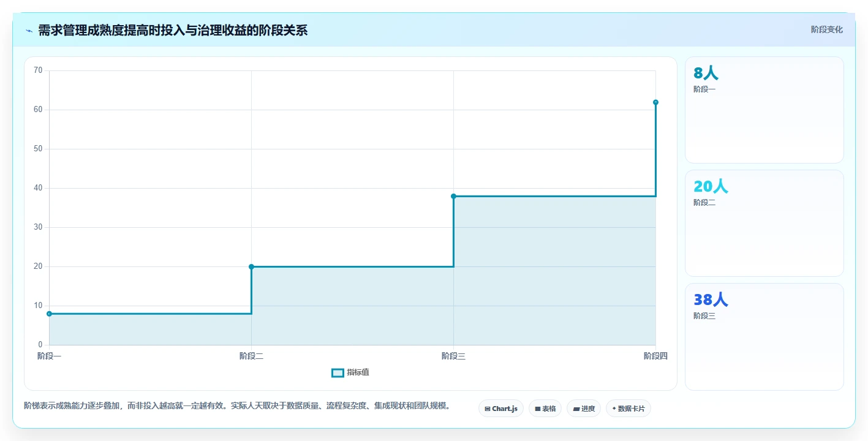
Task: Click the data point at 阶段四
Action: [x=655, y=102]
